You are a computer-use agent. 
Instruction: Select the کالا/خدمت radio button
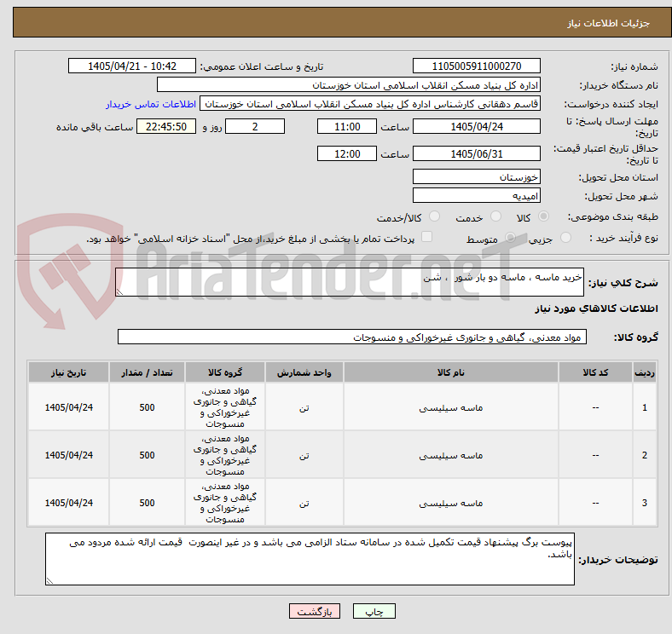click(x=435, y=216)
